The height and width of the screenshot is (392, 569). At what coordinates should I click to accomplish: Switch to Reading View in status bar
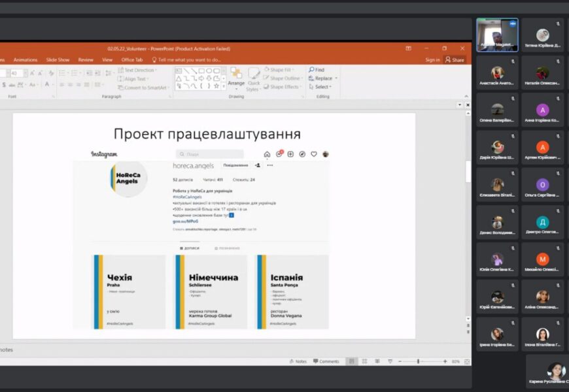[x=377, y=361]
